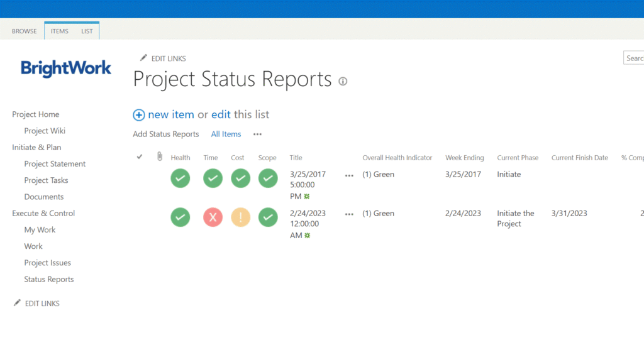Open the LIST ribbon tab
Screen dimensions: 644x362
pos(87,31)
